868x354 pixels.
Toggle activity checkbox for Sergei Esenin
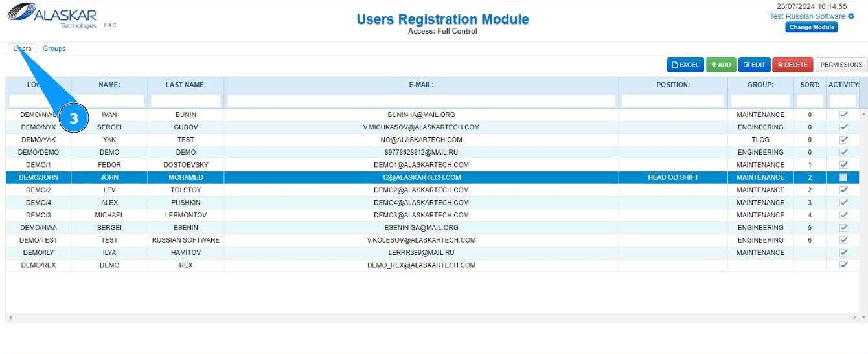click(843, 227)
